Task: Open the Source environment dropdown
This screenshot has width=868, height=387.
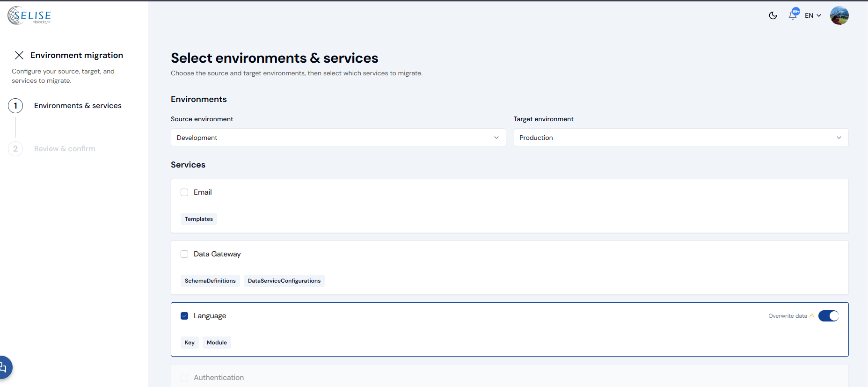Action: click(x=338, y=138)
